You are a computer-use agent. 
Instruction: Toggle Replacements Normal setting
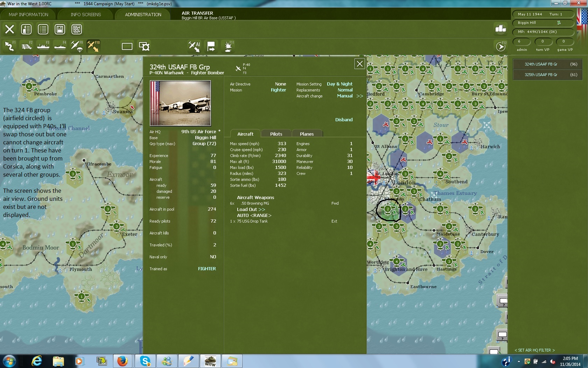(345, 90)
